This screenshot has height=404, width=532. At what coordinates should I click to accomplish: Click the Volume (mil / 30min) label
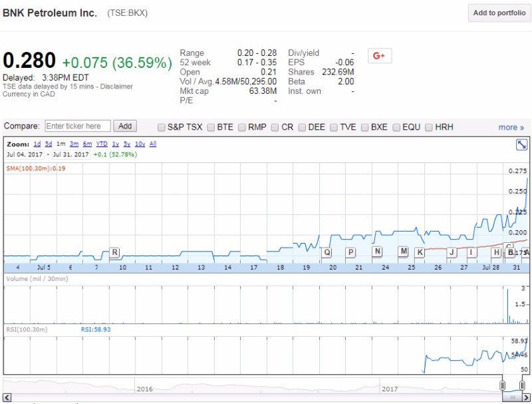point(37,279)
